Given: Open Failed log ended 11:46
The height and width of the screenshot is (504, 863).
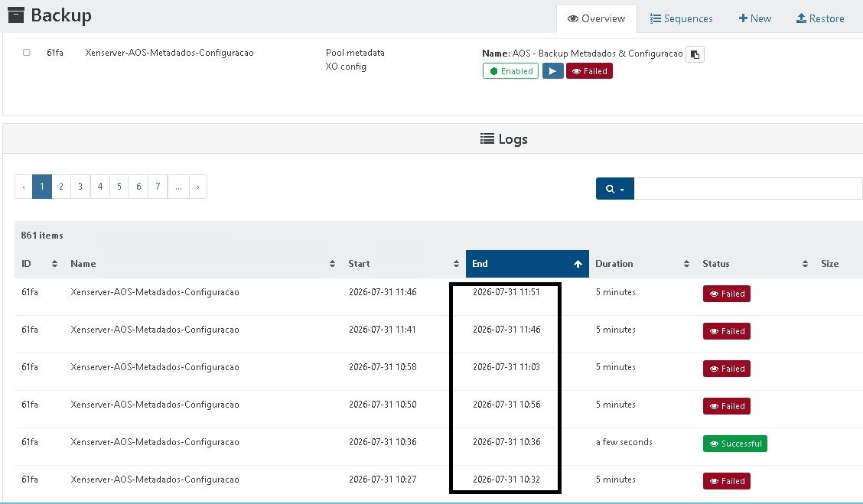Looking at the screenshot, I should tap(727, 331).
